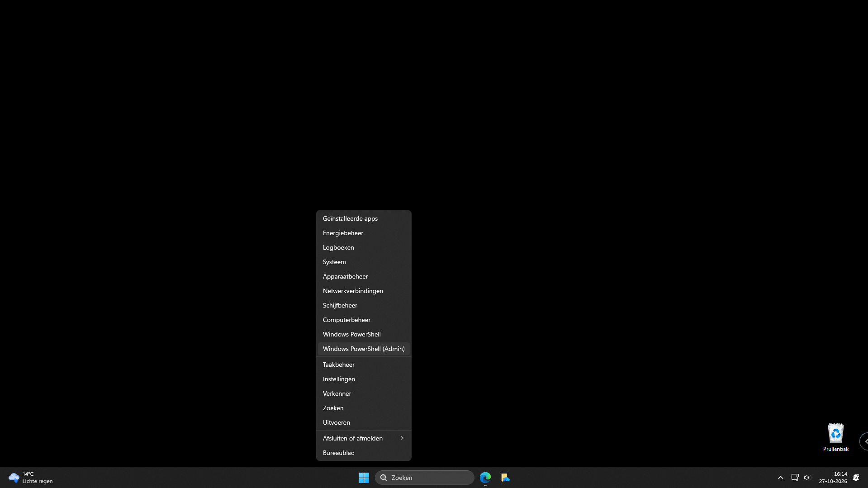Launch Windows PowerShell (non-admin) entry
868x488 pixels.
tap(364, 334)
